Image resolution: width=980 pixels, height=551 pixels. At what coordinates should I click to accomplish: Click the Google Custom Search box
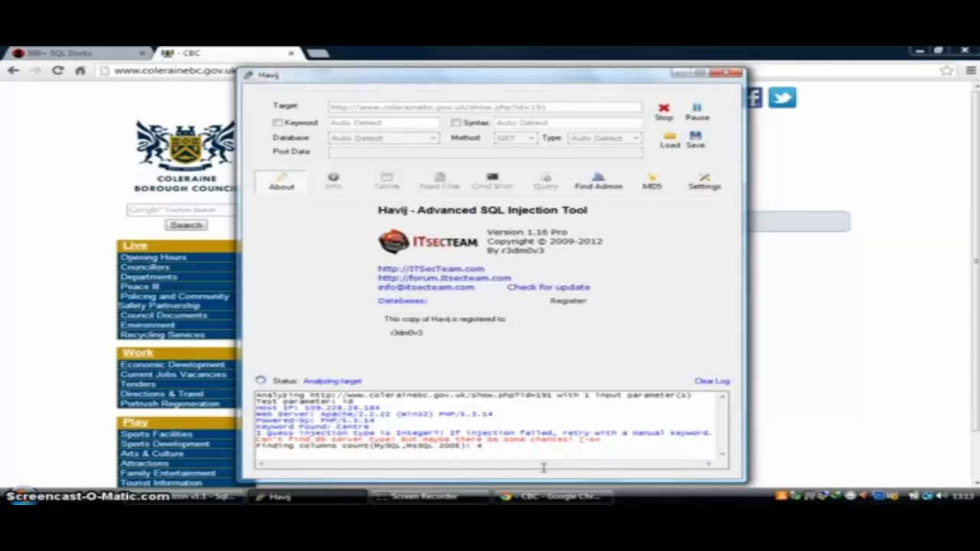click(181, 210)
